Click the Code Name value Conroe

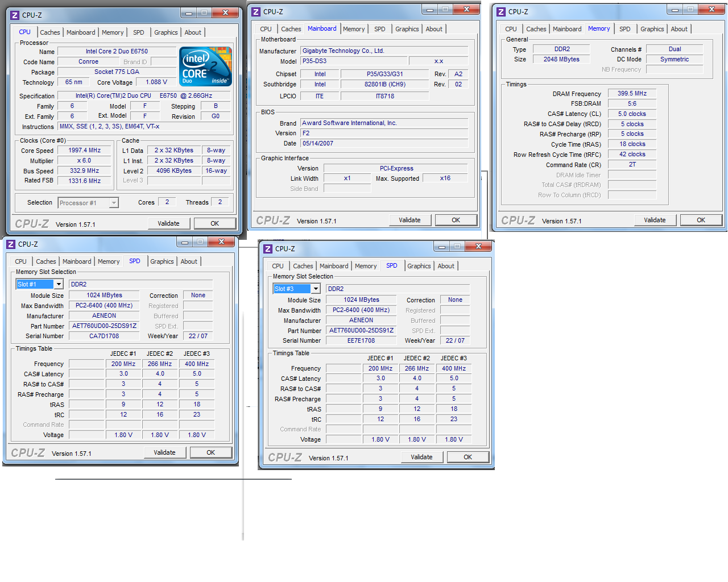coord(88,62)
